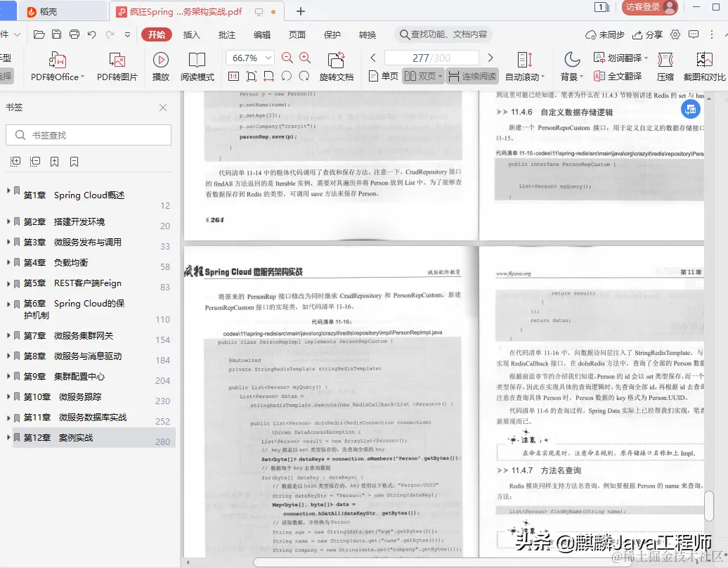Redo with the right curved arrow
This screenshot has width=728, height=568.
point(110,34)
